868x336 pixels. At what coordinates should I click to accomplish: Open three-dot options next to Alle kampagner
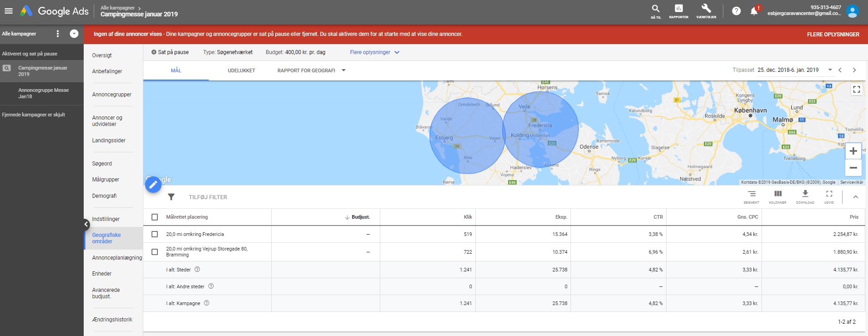tap(58, 34)
